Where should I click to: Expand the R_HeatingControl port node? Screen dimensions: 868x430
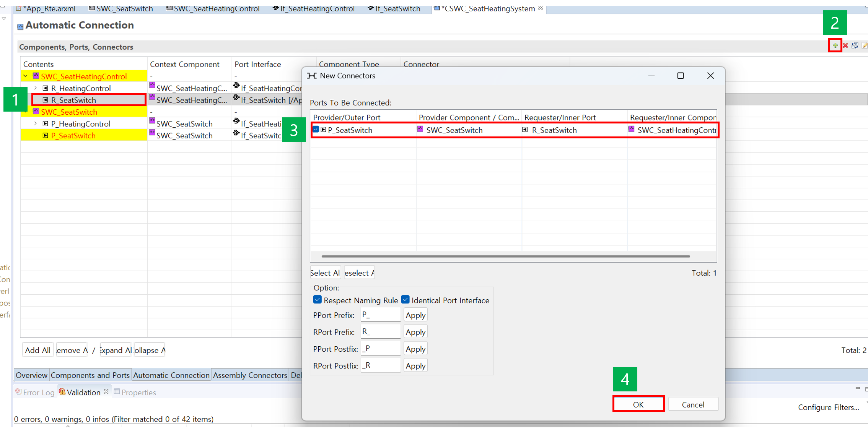click(x=36, y=88)
